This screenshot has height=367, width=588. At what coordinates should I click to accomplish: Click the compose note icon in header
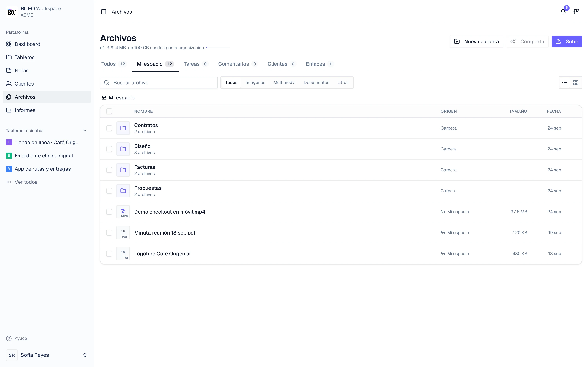(x=576, y=12)
